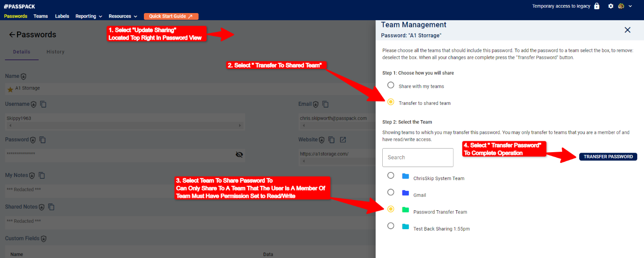Click shield lock icon beside Shared Notes
The height and width of the screenshot is (258, 644).
42,207
